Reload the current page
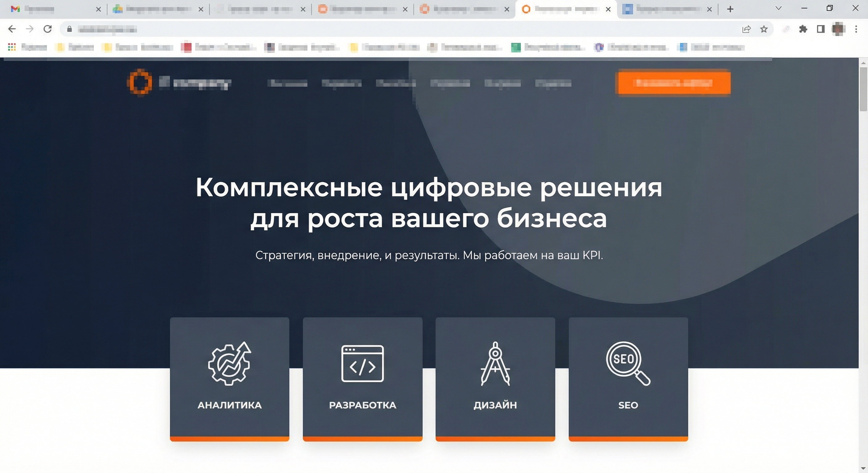 [x=47, y=29]
